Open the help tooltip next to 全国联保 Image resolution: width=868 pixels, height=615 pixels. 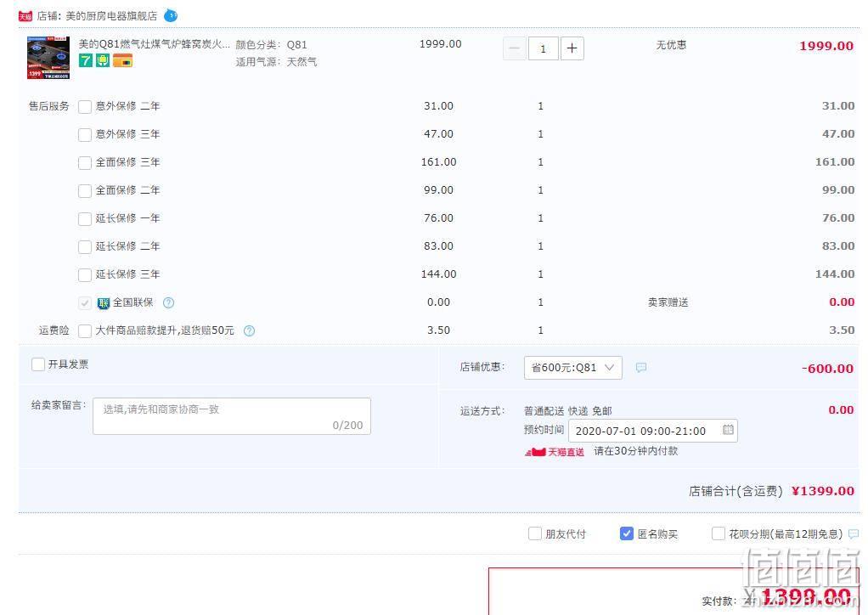point(168,302)
